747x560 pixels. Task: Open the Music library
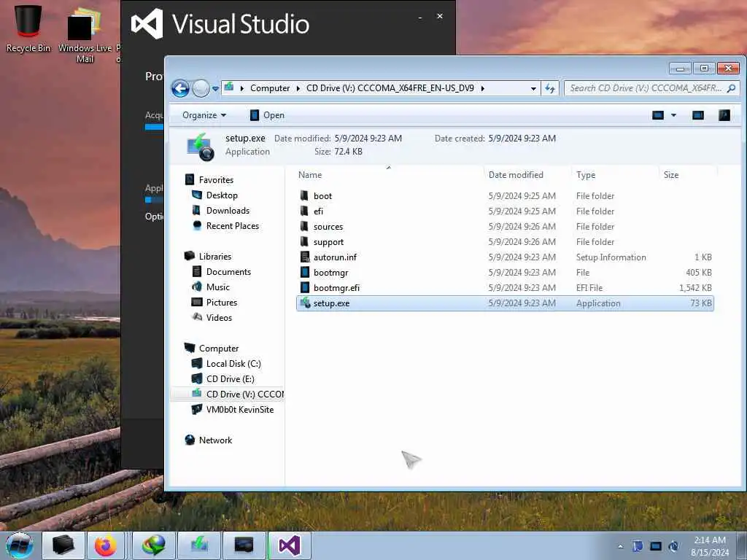(x=217, y=287)
